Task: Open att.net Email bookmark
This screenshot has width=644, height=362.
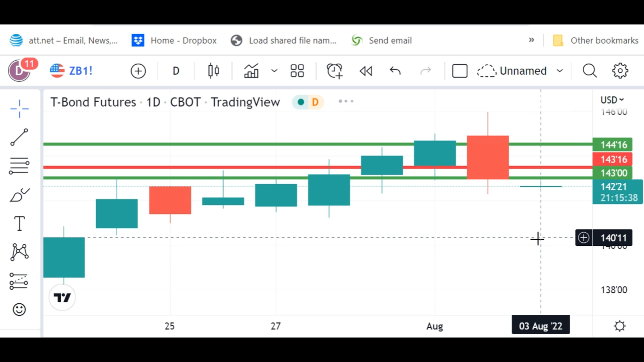Action: click(x=64, y=40)
